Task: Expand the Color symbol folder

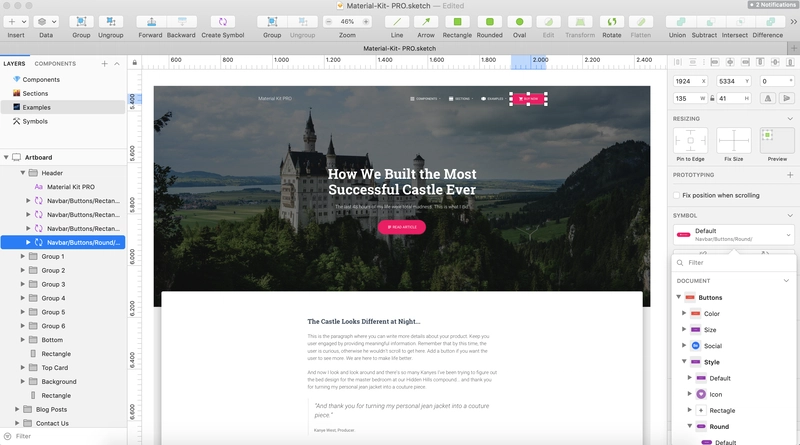Action: click(684, 313)
